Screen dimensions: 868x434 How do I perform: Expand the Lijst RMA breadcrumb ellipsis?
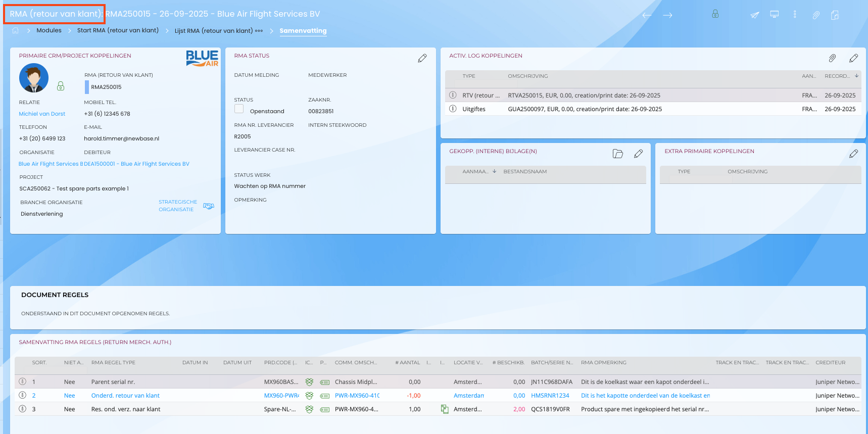coord(259,31)
